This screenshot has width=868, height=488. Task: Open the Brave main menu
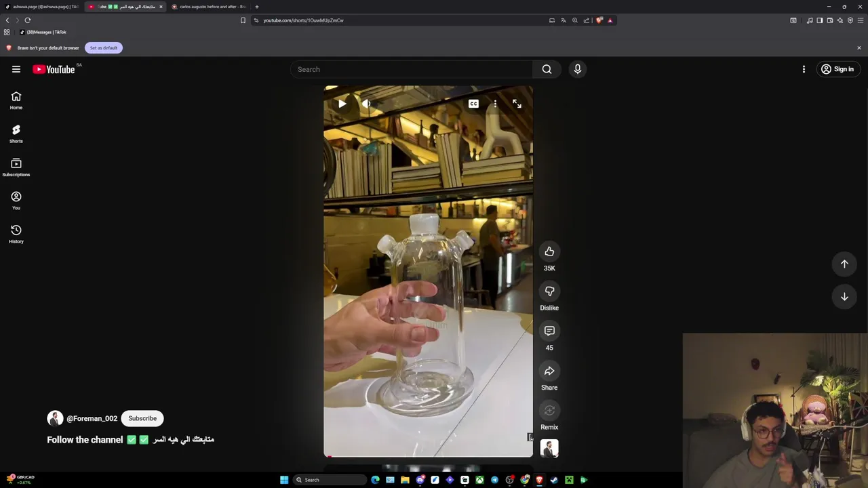point(861,20)
